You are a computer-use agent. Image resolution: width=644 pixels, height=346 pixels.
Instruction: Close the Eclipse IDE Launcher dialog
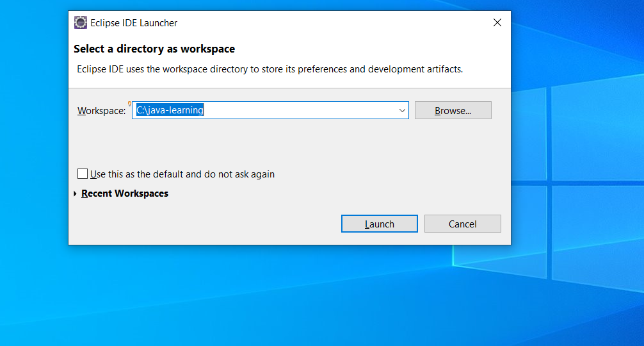click(x=497, y=22)
